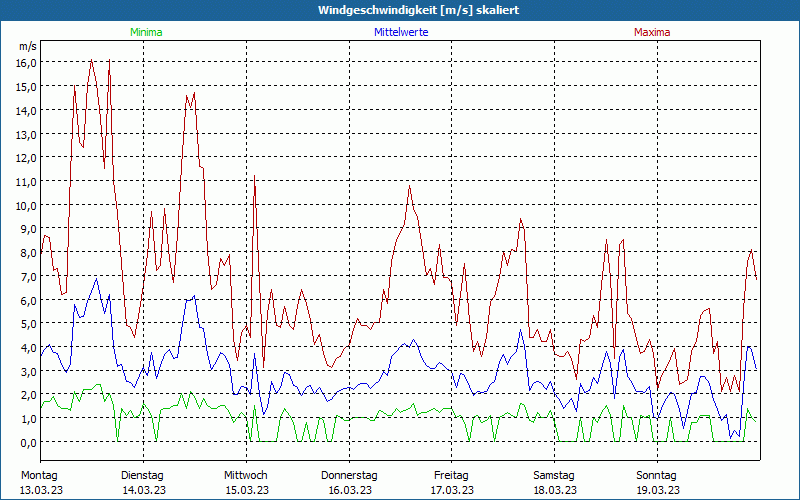Click the 0,0 y-axis value
800x500 pixels.
click(30, 443)
